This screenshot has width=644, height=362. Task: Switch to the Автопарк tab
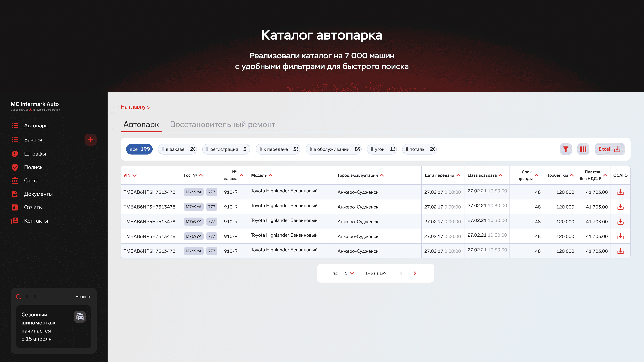click(x=141, y=124)
